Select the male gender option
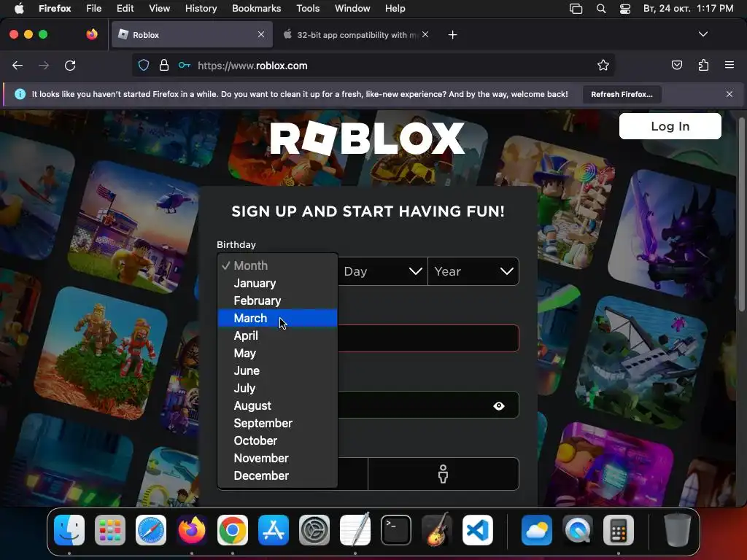Screen dimensions: 747x560 (x=443, y=474)
